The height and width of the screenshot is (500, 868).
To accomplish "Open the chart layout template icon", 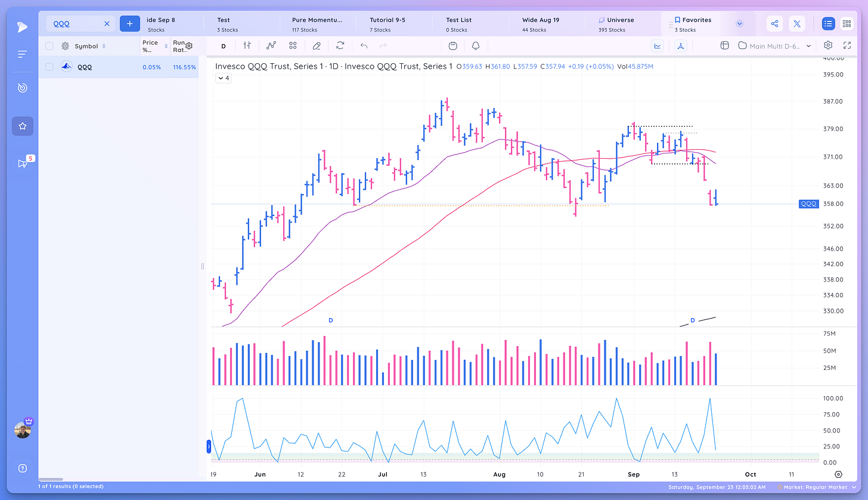I will coord(725,45).
